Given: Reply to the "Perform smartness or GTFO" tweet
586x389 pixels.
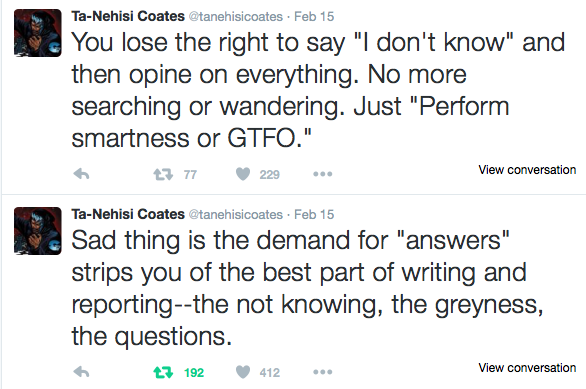Looking at the screenshot, I should tap(81, 174).
